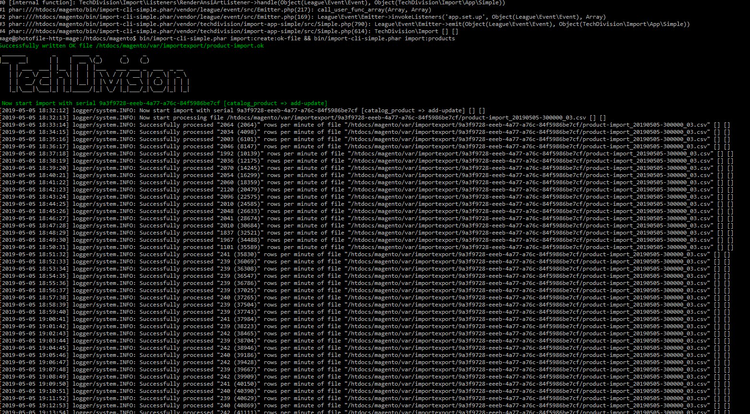Select log entry at 18:52:33

365,261
